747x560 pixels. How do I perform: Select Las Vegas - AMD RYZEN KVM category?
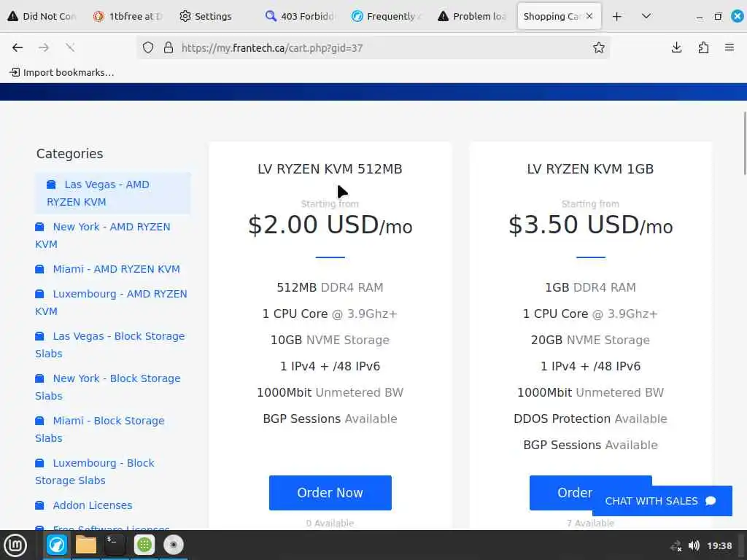[112, 192]
